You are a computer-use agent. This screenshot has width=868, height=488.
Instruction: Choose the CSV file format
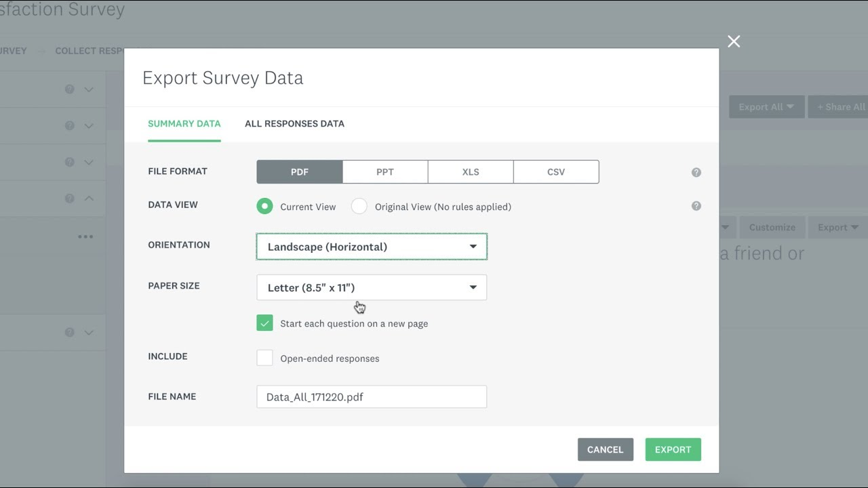tap(556, 172)
